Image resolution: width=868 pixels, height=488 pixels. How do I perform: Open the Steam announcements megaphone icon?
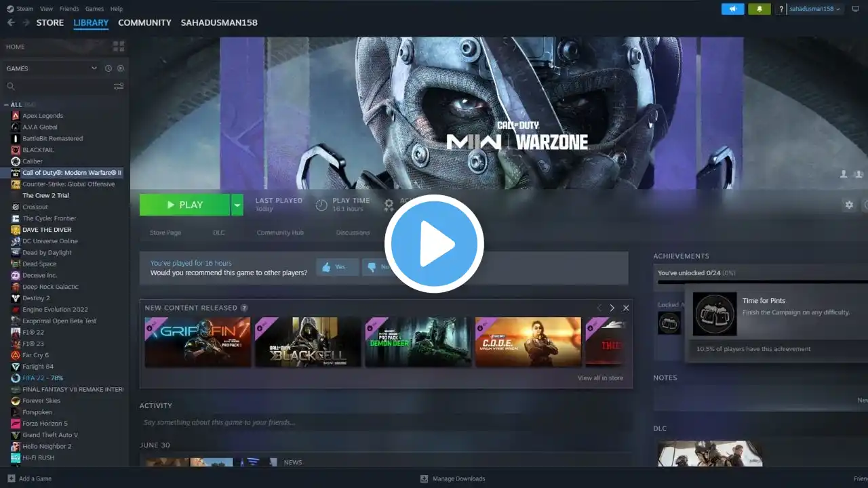[x=732, y=9]
